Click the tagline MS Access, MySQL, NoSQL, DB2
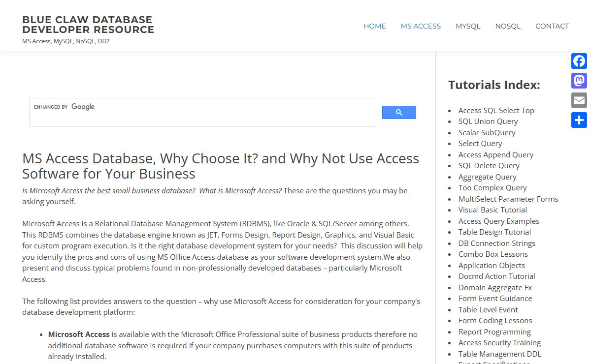Image resolution: width=591 pixels, height=364 pixels. coord(66,41)
